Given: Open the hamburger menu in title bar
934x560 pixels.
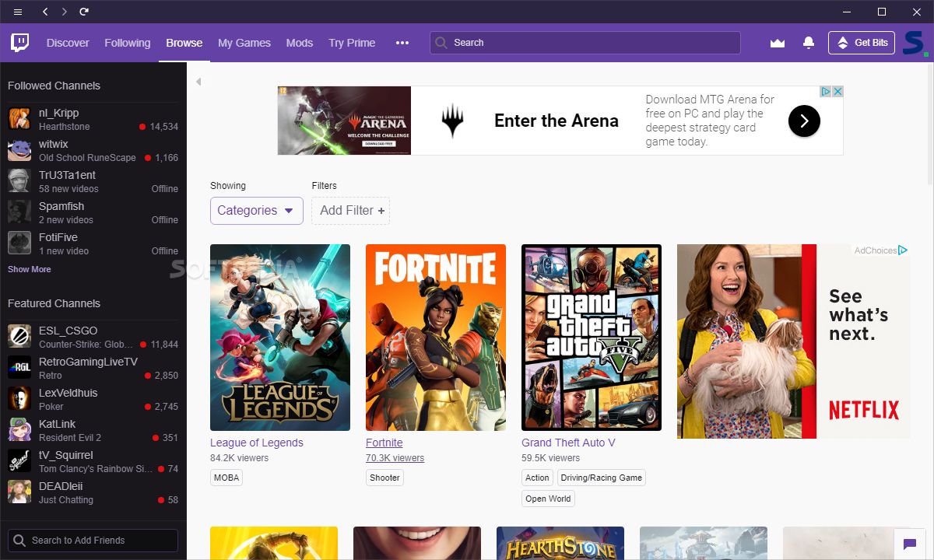Looking at the screenshot, I should coord(18,12).
